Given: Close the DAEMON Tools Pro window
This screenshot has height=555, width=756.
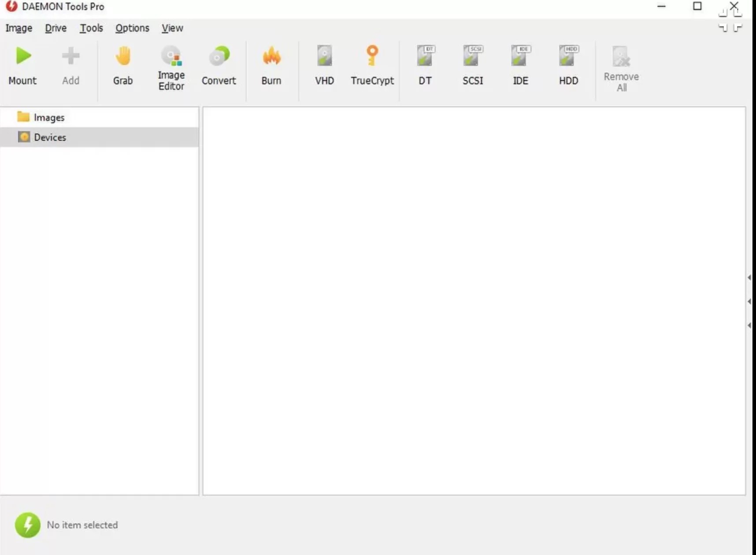Looking at the screenshot, I should pyautogui.click(x=734, y=6).
